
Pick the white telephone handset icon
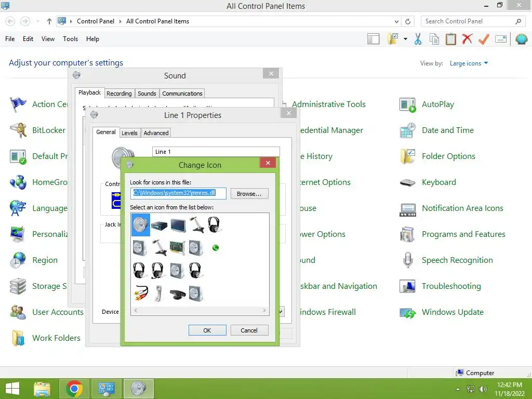158,294
